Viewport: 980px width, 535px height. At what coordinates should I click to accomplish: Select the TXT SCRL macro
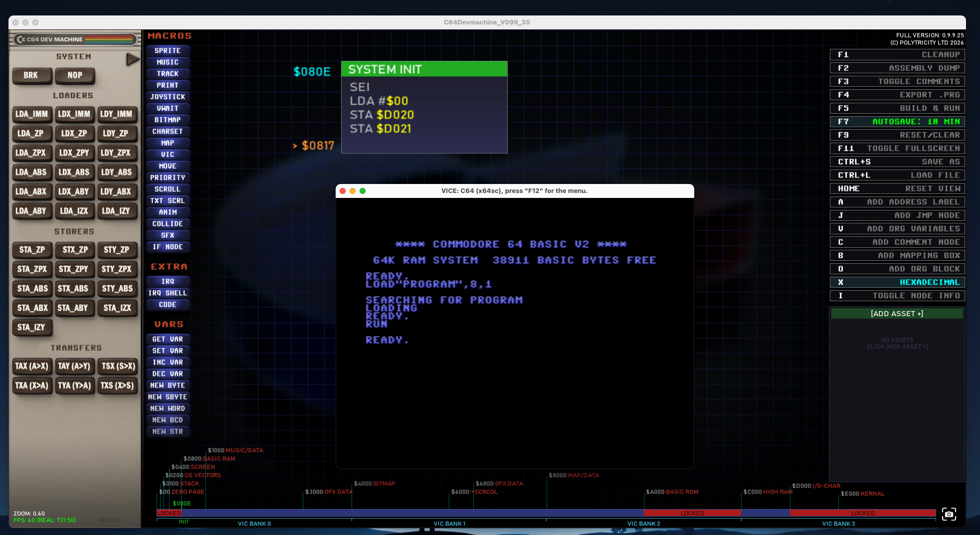coord(168,201)
